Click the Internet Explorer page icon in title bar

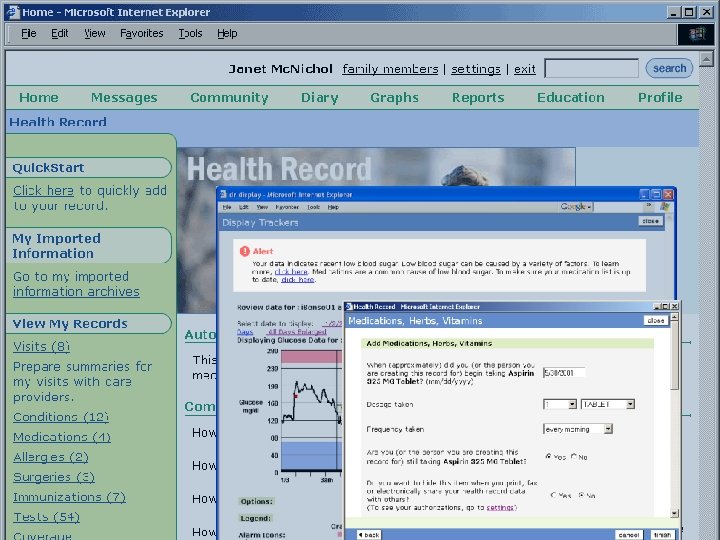click(x=13, y=12)
